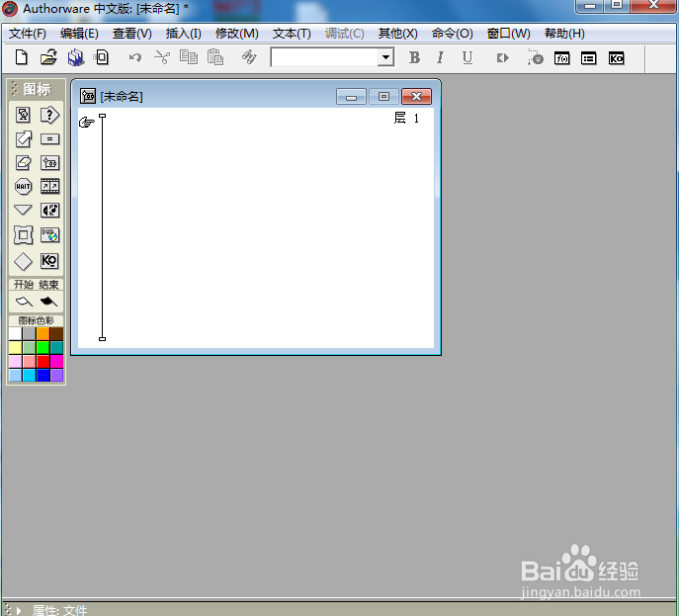Select the Decision diamond icon
Viewport: 679px width, 616px height.
tap(23, 261)
